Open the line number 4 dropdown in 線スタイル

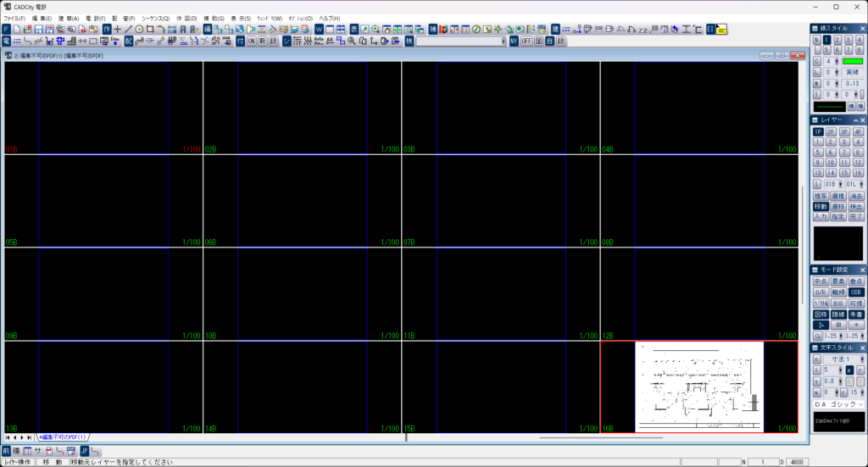(x=837, y=61)
